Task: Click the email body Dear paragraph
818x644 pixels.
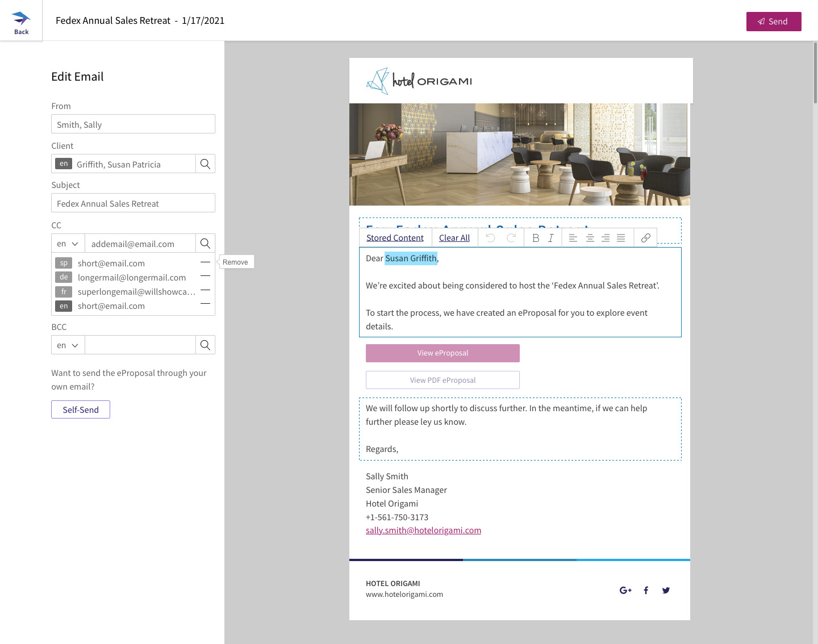Action: pyautogui.click(x=520, y=292)
